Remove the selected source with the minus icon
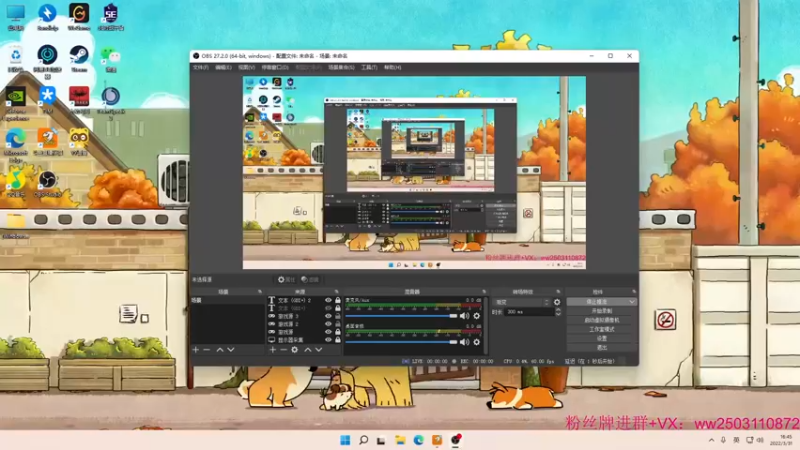800x450 pixels. point(284,349)
